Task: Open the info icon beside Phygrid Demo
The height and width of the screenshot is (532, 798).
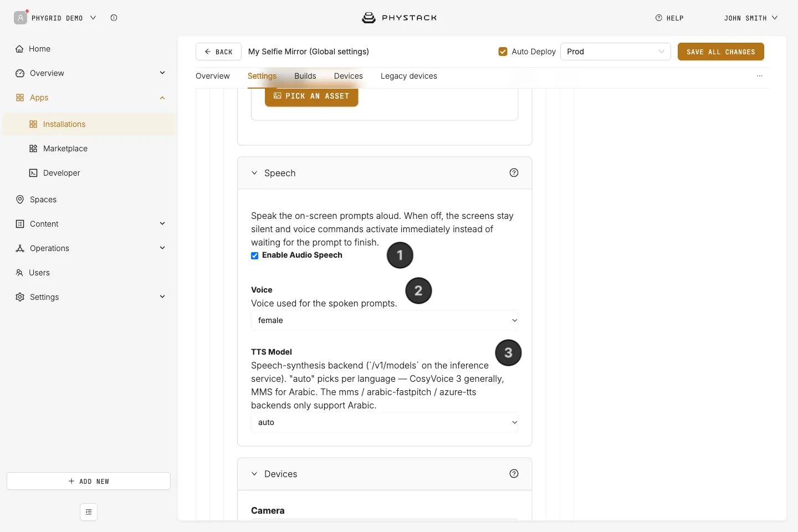Action: (x=114, y=18)
